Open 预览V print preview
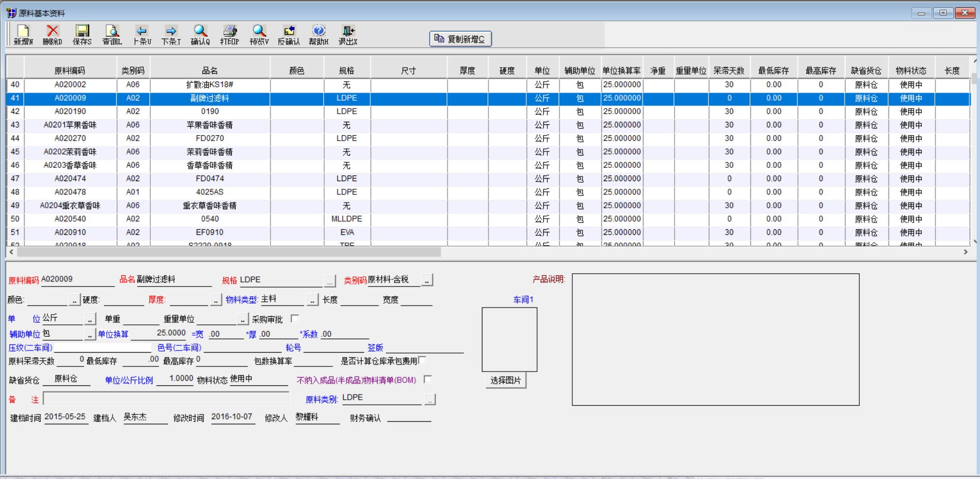This screenshot has height=479, width=980. pos(259,35)
